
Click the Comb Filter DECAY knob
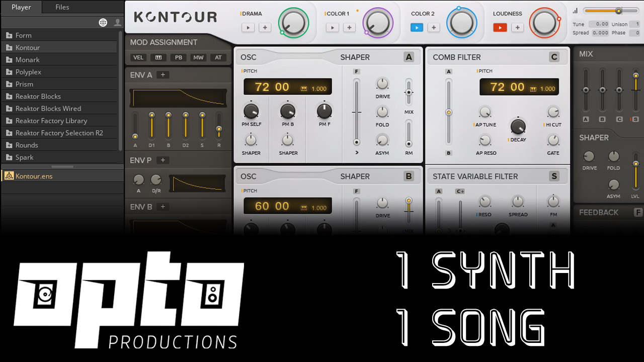pyautogui.click(x=518, y=126)
